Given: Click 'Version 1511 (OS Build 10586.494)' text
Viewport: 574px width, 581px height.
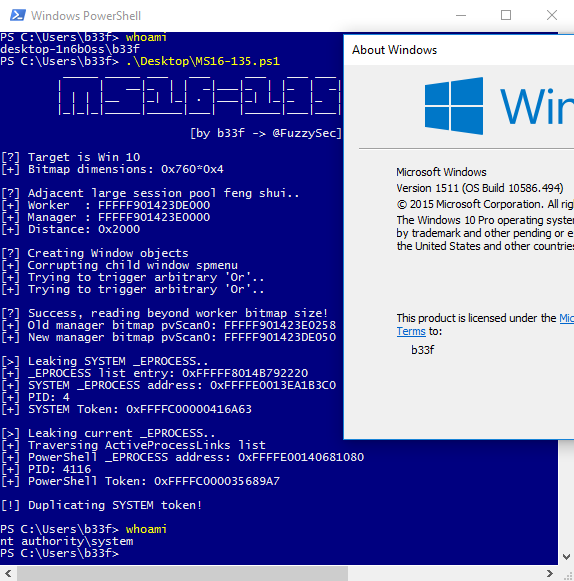Looking at the screenshot, I should pyautogui.click(x=480, y=188).
